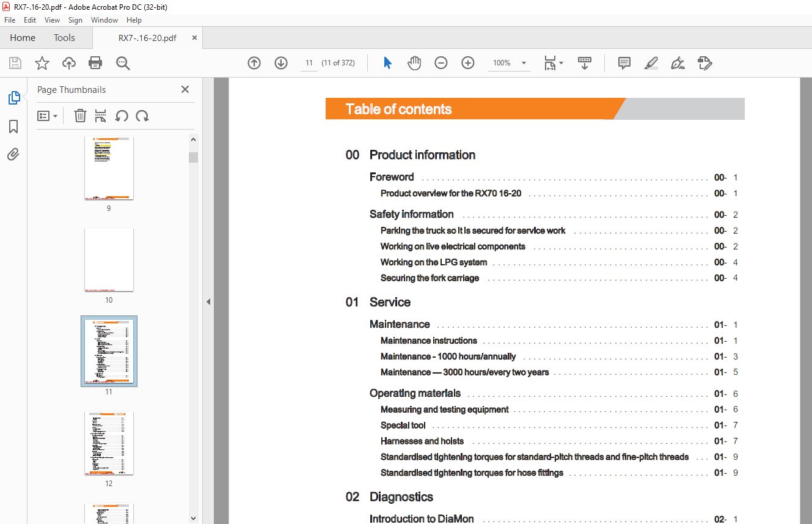Open Working on the LPG system entry
This screenshot has width=812, height=524.
tap(434, 262)
